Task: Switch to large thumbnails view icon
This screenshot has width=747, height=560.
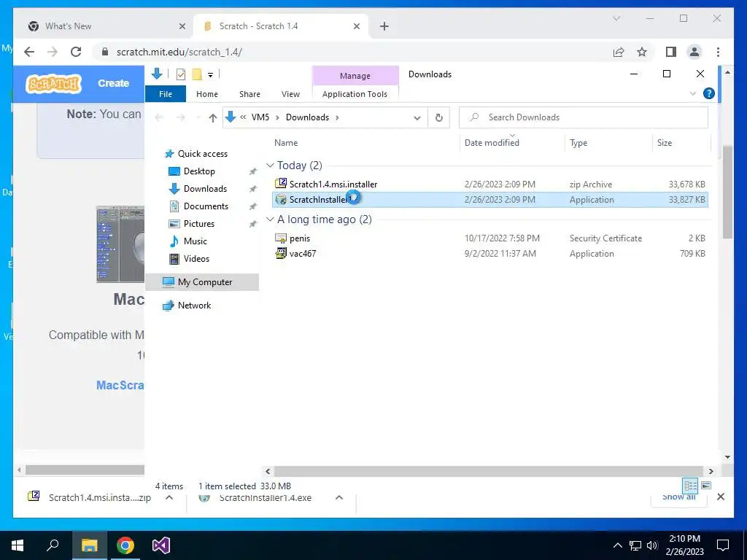Action: [706, 486]
